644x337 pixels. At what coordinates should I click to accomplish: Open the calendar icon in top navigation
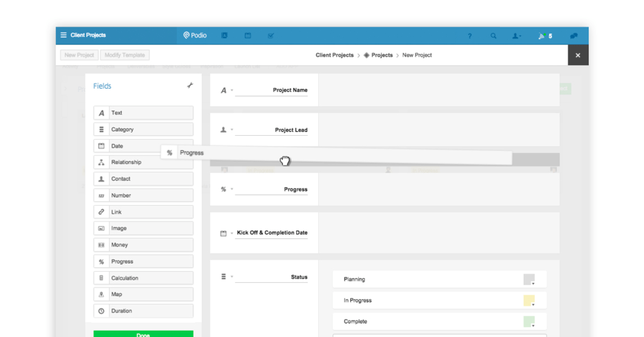[x=248, y=36]
